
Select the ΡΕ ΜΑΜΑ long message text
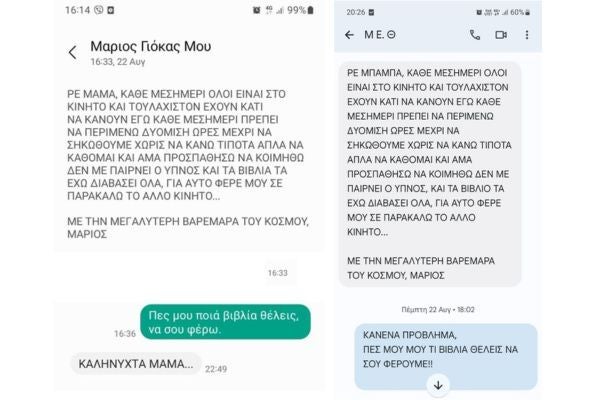188,164
